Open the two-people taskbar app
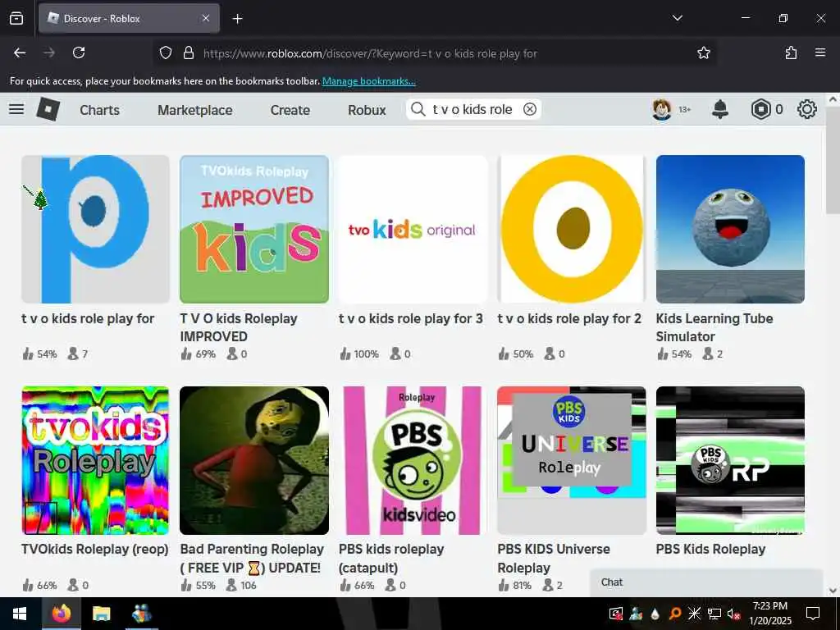The height and width of the screenshot is (630, 840). coord(141,614)
